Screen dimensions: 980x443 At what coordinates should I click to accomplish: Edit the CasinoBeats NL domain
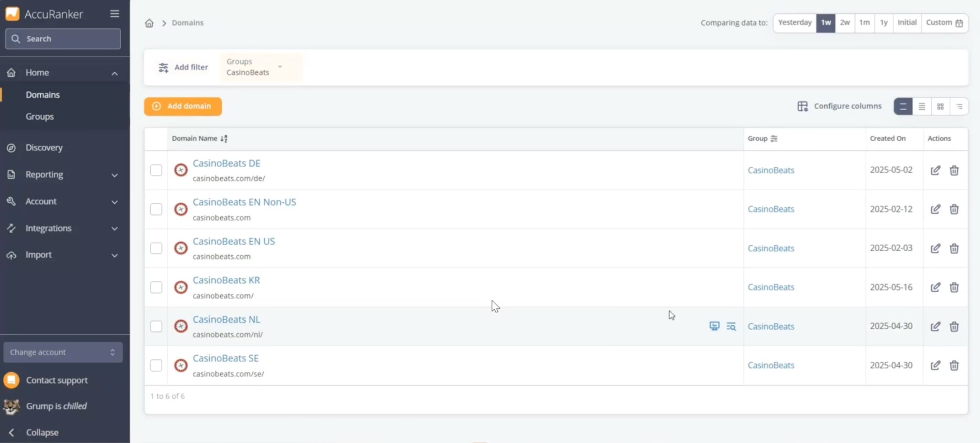click(935, 327)
